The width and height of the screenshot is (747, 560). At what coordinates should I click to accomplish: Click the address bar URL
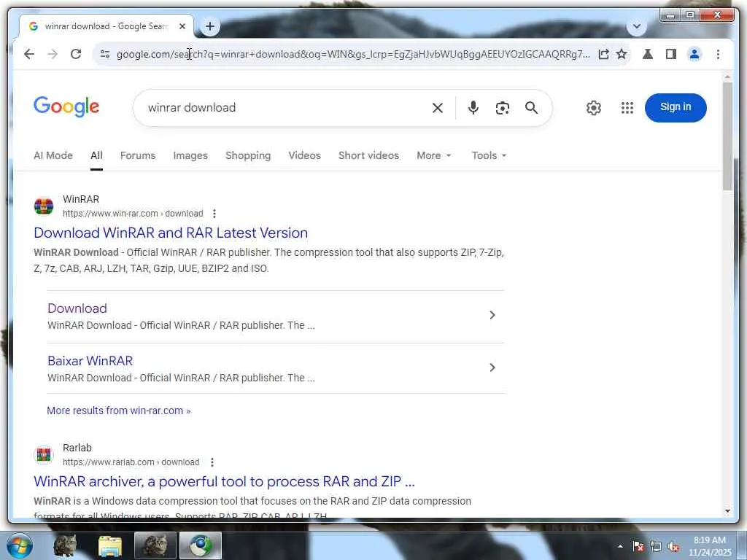point(353,54)
